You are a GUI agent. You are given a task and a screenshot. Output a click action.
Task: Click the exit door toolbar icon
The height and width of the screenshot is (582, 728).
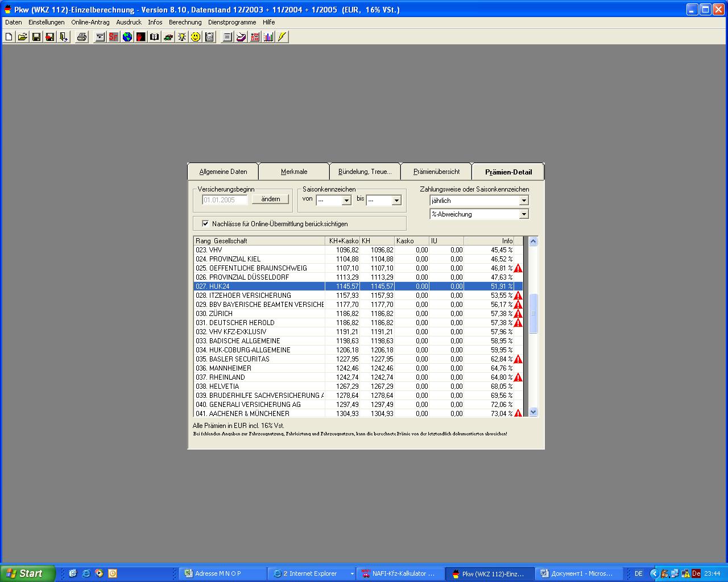64,37
